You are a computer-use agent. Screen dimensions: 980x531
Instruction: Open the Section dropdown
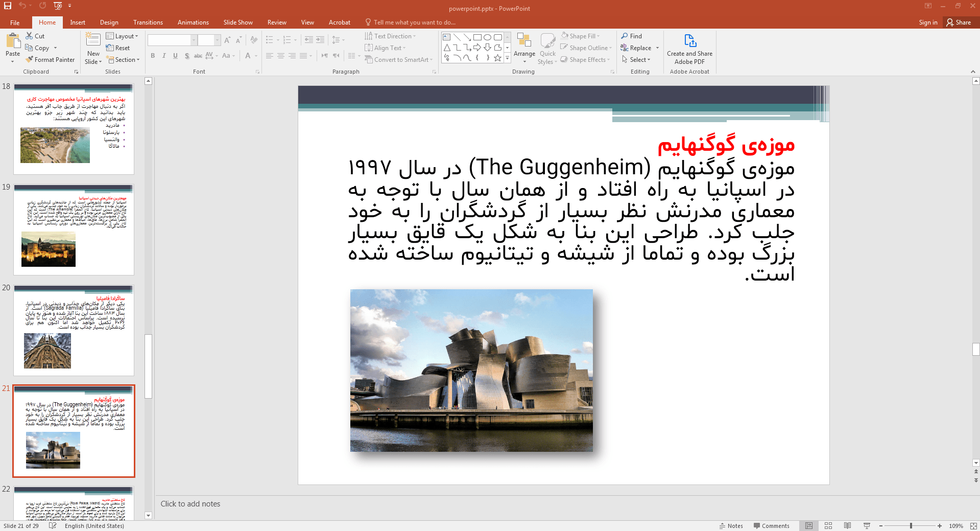pyautogui.click(x=123, y=60)
